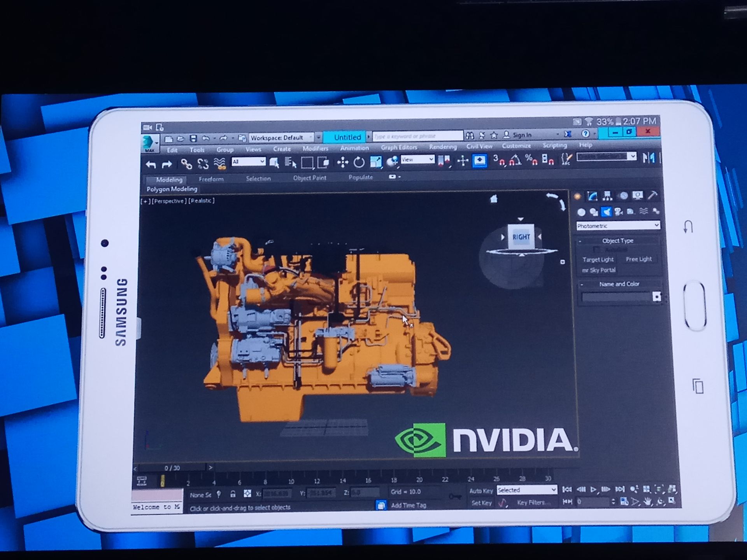
Task: Open the Graph Editors menu
Action: click(399, 147)
